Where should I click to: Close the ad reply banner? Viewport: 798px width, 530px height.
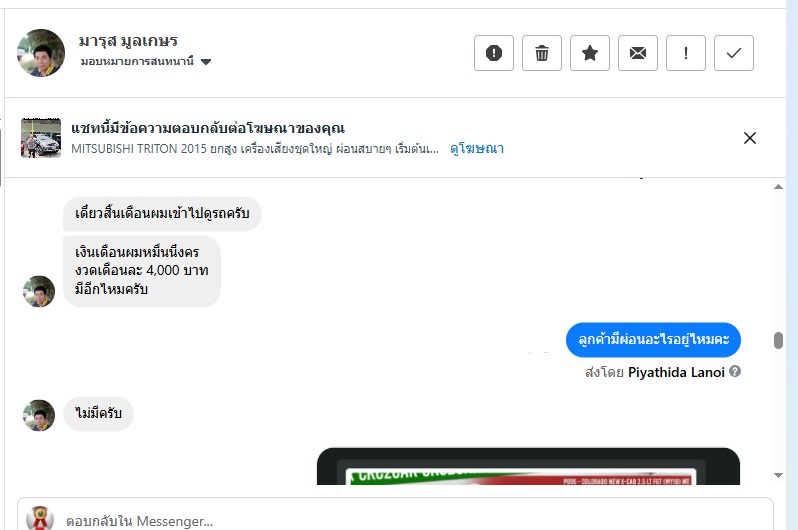(x=750, y=138)
